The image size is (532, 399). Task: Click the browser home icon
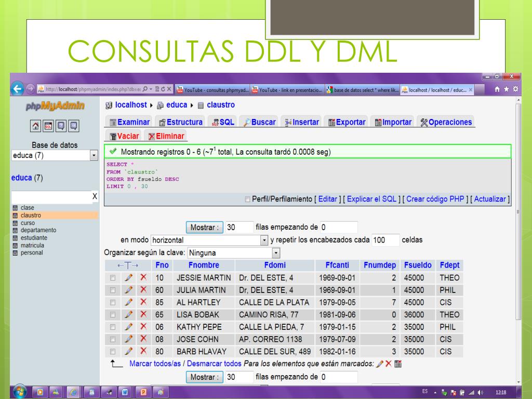pos(497,89)
